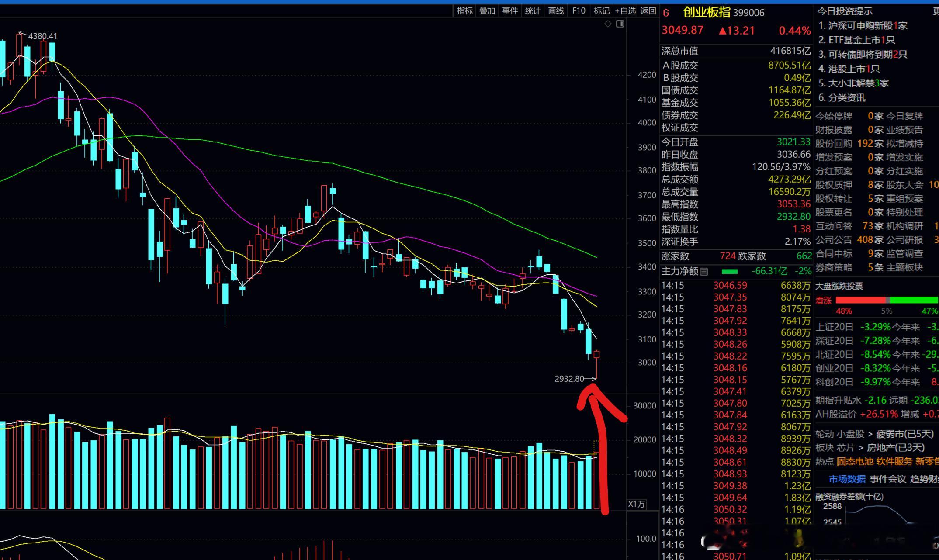Viewport: 939px width, 560px height.
Task: Open the 叠加 overlay menu
Action: coord(487,11)
